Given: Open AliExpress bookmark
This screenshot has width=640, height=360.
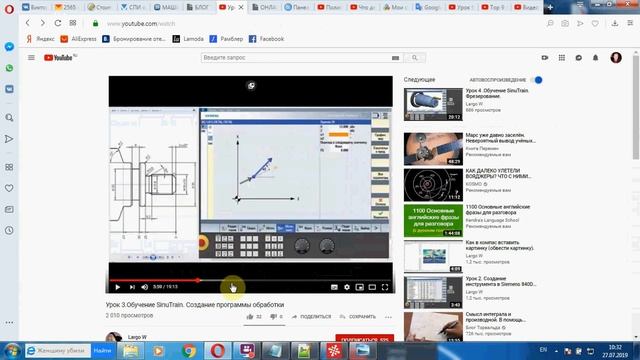Looking at the screenshot, I should [x=78, y=39].
